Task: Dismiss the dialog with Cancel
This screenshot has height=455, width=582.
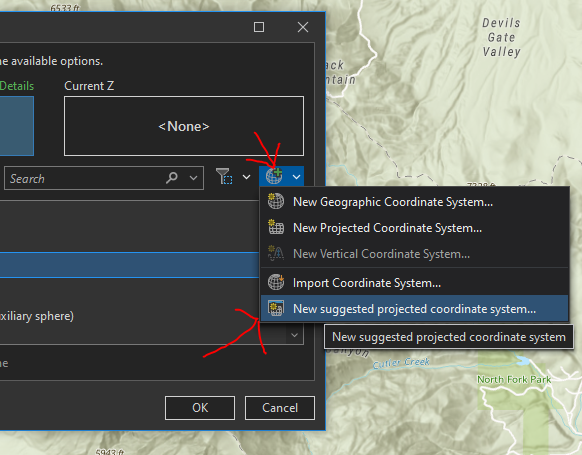Action: [280, 408]
